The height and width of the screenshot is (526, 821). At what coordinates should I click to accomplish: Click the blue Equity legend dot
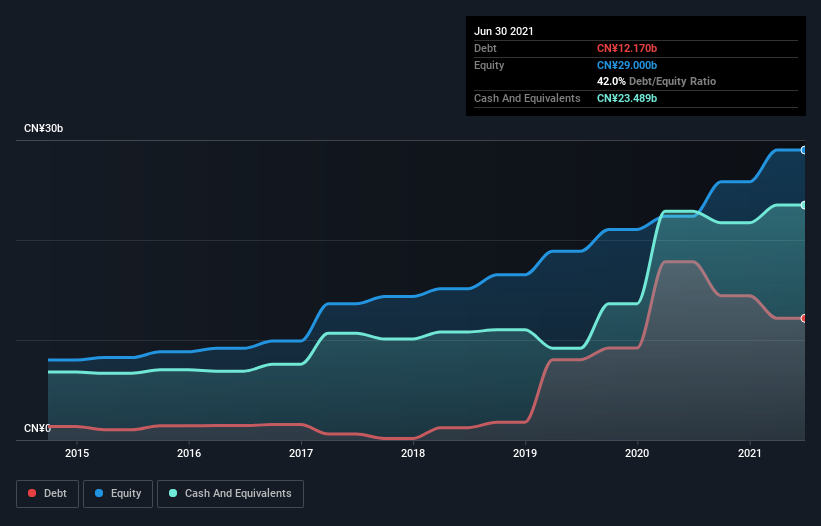[99, 493]
